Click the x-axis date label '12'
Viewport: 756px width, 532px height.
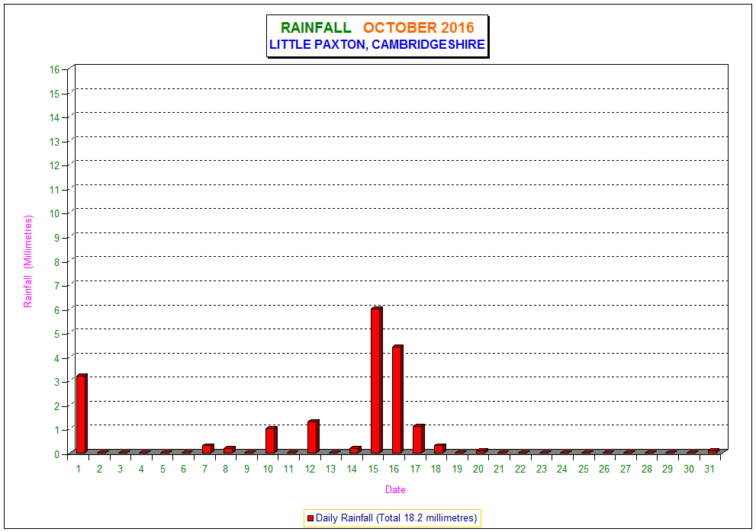pos(310,469)
